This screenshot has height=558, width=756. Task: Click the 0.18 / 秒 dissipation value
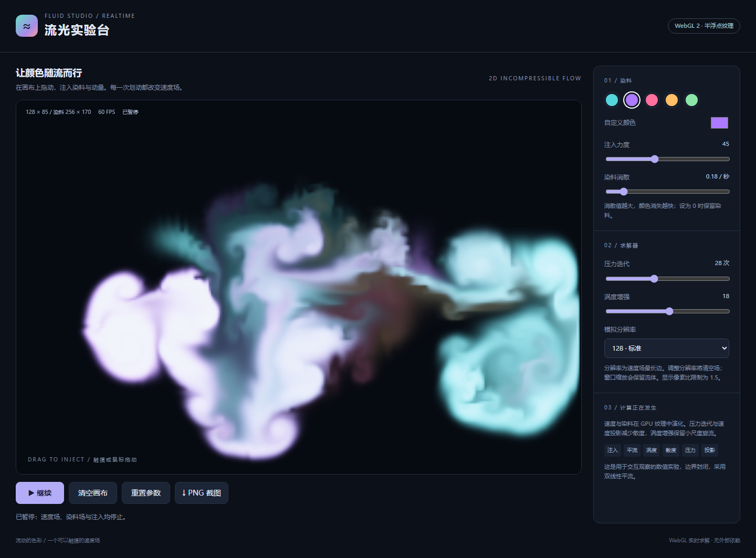click(x=718, y=176)
